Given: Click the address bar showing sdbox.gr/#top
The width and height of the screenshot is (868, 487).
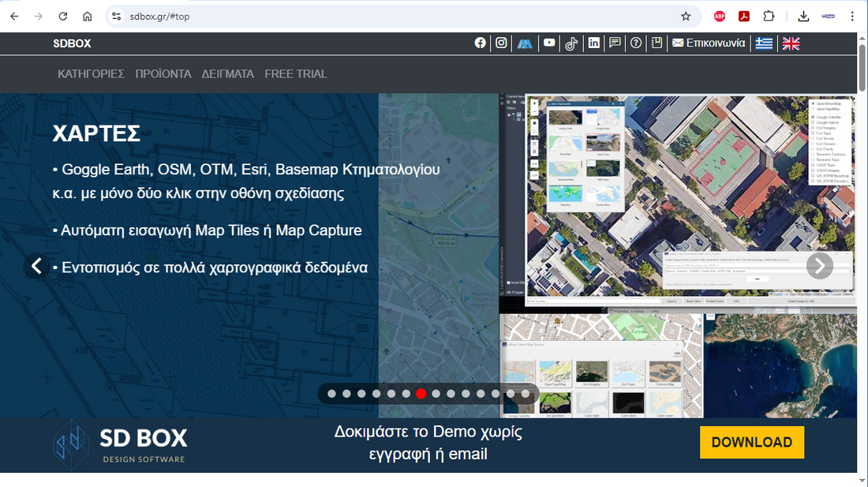Looking at the screenshot, I should (x=403, y=16).
